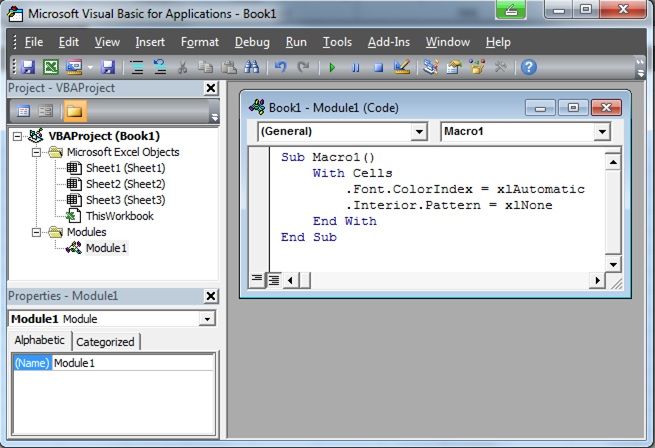Click the Insert UserForm toolbar icon

pyautogui.click(x=74, y=67)
